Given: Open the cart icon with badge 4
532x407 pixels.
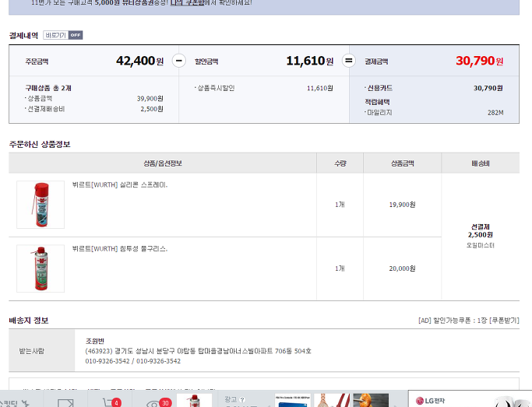Looking at the screenshot, I should coord(112,402).
